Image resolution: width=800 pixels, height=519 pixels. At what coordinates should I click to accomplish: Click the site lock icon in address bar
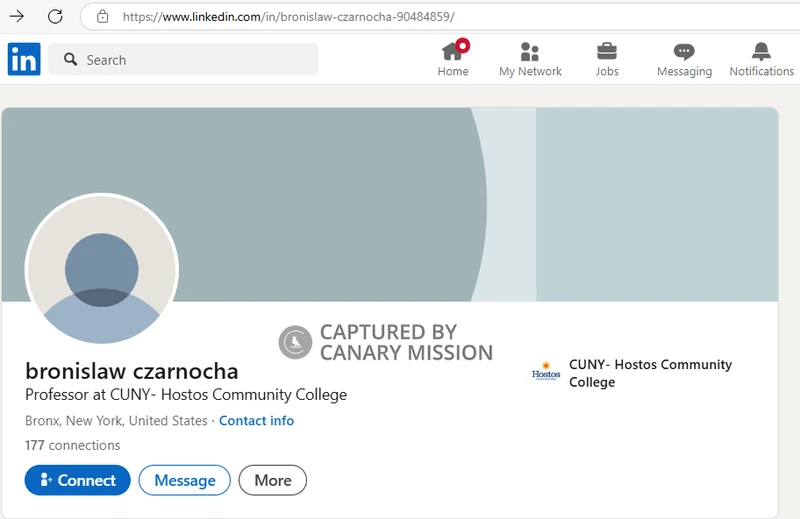pos(103,16)
